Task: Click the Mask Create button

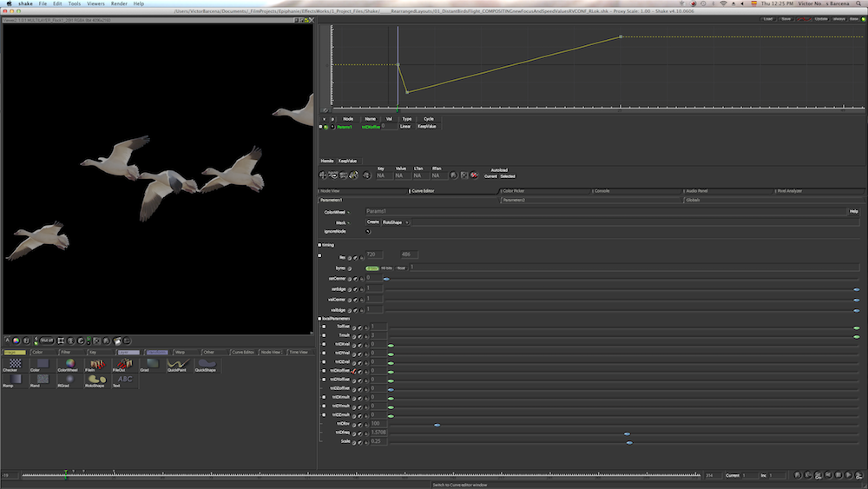Action: [372, 221]
